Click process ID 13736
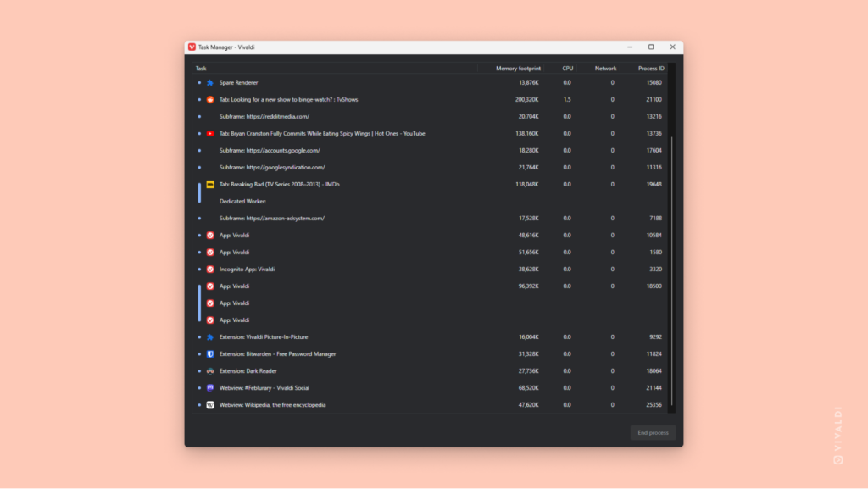Viewport: 868px width, 489px height. tap(654, 133)
